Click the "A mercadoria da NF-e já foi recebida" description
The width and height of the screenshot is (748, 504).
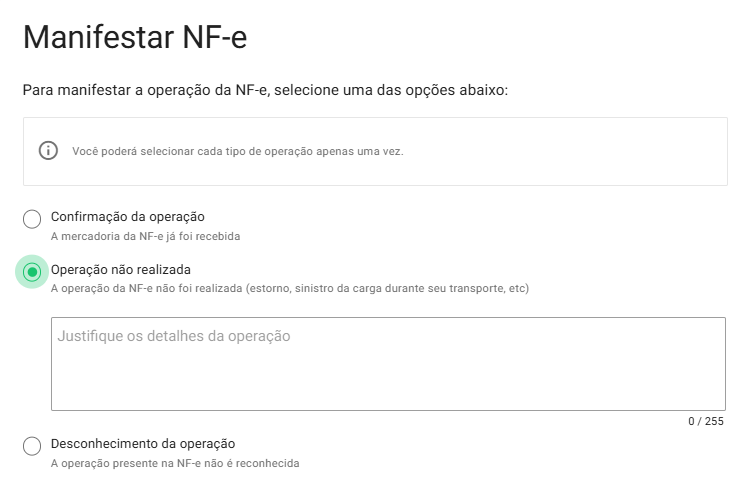click(145, 237)
